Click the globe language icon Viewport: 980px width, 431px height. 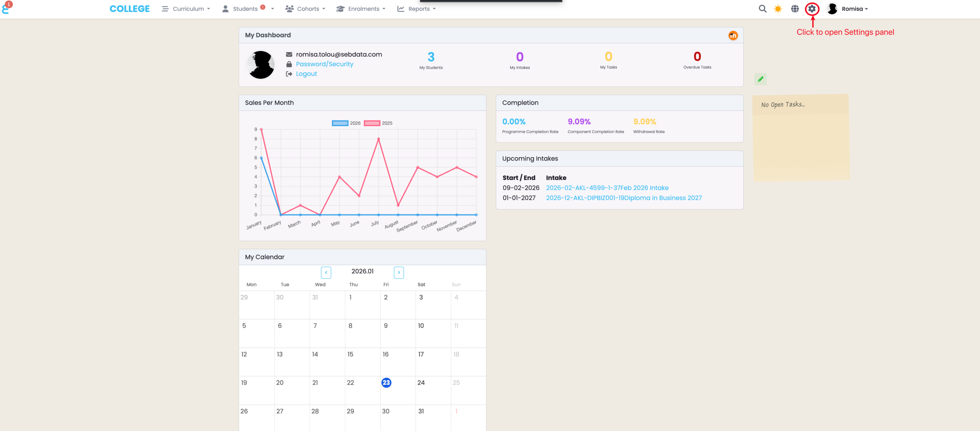coord(795,9)
